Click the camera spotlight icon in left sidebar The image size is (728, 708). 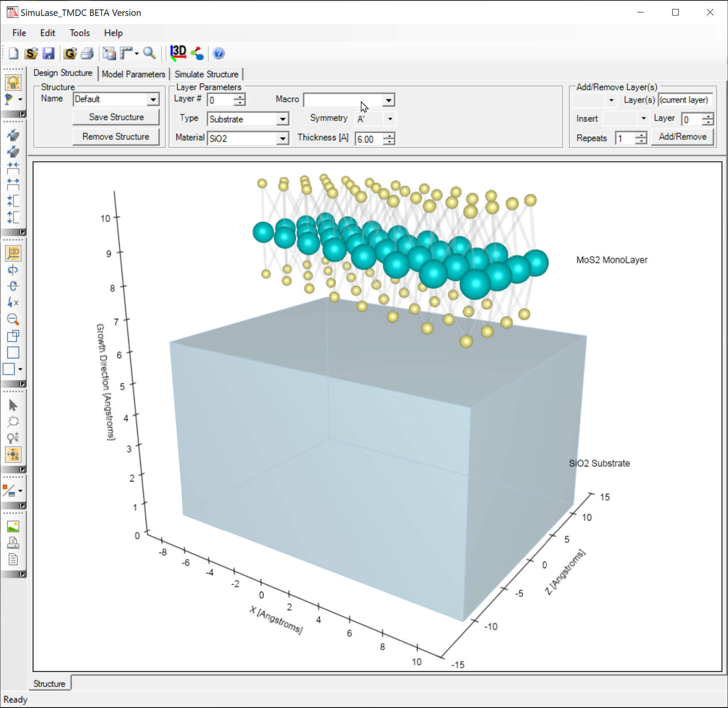coord(9,99)
